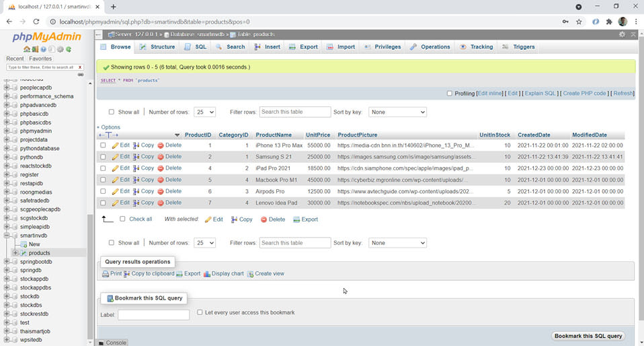
Task: Select checkbox for Airpods Pro row
Action: point(103,191)
